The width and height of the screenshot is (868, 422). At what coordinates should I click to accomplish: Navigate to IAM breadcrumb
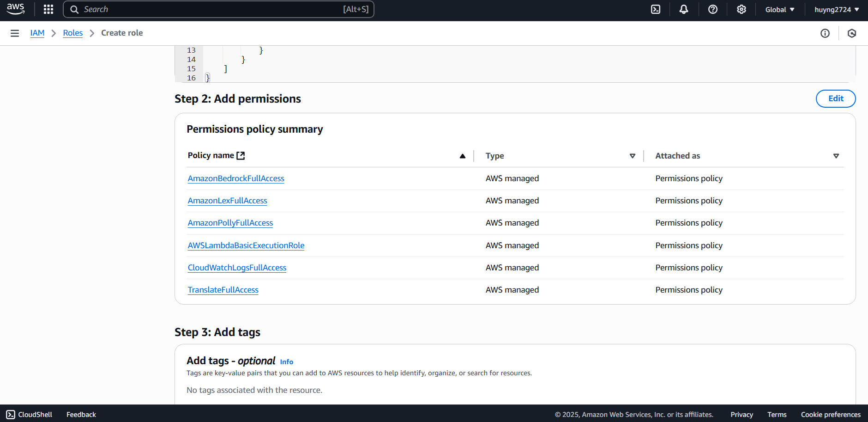point(37,33)
